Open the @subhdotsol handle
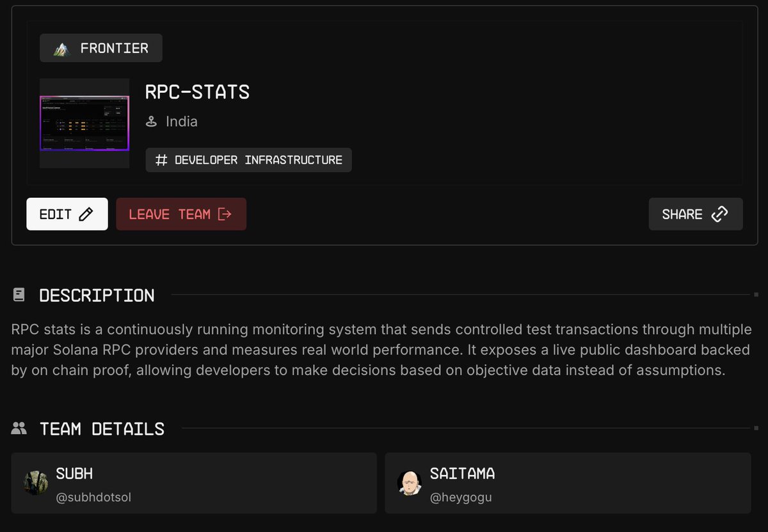Screen dimensions: 768x532 (93, 497)
